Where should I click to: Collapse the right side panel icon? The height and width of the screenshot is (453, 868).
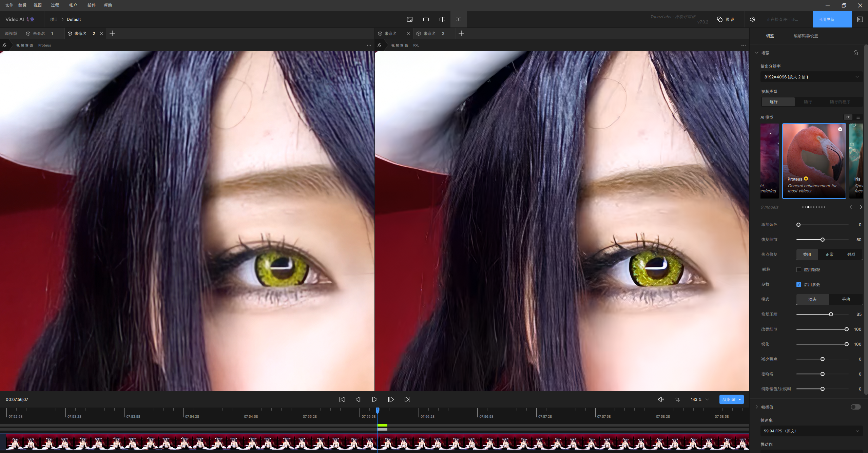[860, 19]
